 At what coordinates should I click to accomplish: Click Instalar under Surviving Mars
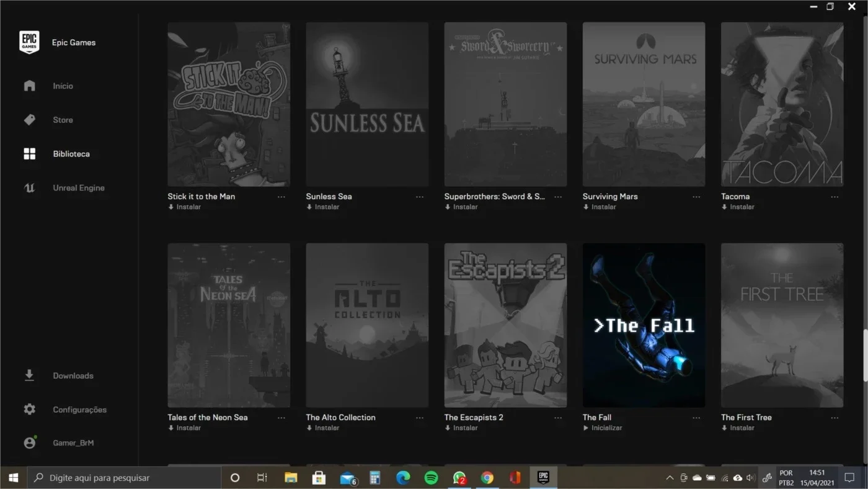(599, 207)
